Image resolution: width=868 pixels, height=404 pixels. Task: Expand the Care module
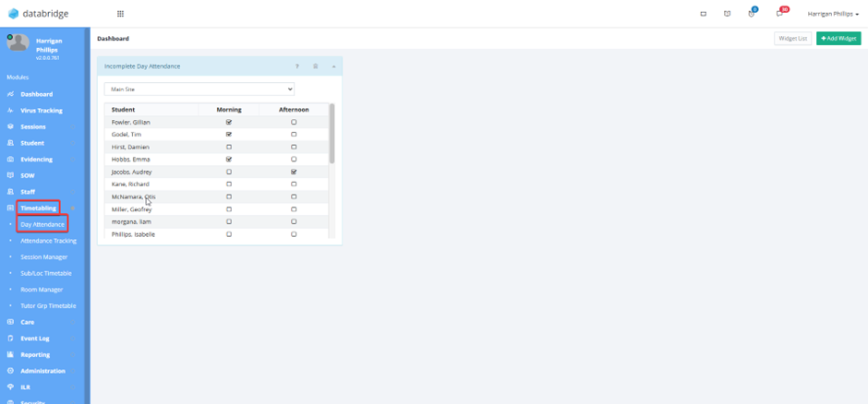(73, 322)
